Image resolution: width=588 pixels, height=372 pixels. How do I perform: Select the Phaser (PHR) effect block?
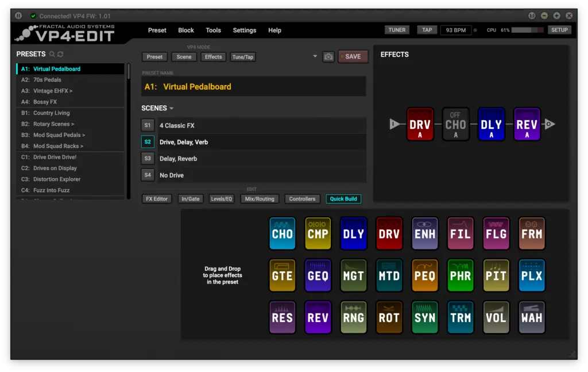pos(461,275)
